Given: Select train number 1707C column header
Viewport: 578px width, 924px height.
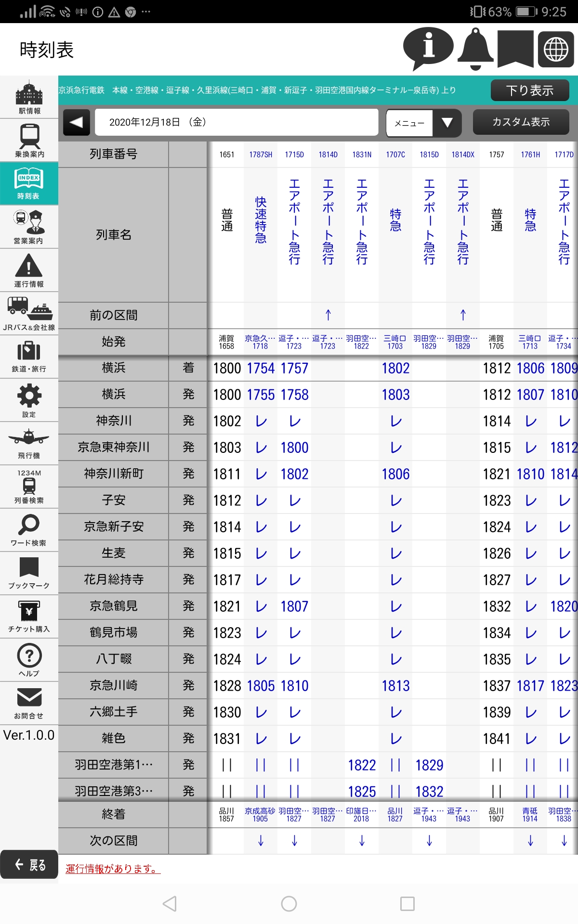Looking at the screenshot, I should pos(395,154).
